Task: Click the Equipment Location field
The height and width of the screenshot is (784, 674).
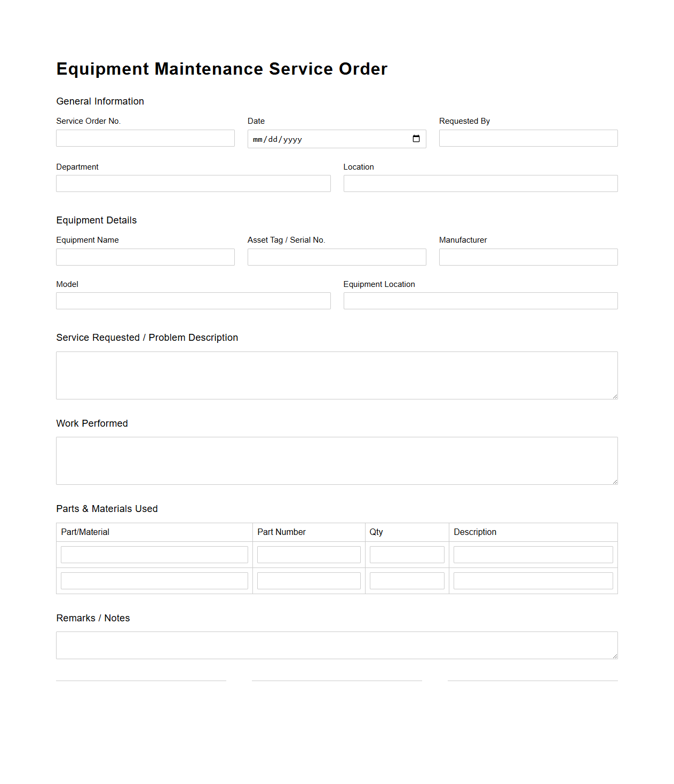Action: click(x=480, y=300)
